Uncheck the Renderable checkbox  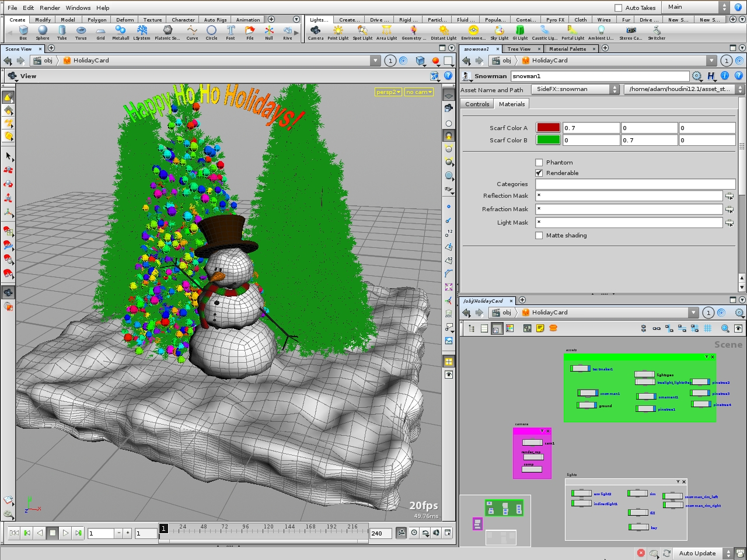539,173
